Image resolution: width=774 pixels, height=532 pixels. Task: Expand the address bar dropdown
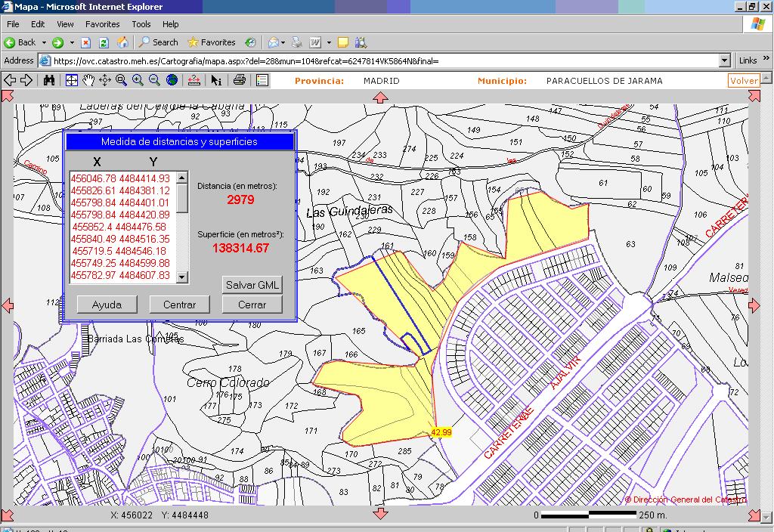725,60
